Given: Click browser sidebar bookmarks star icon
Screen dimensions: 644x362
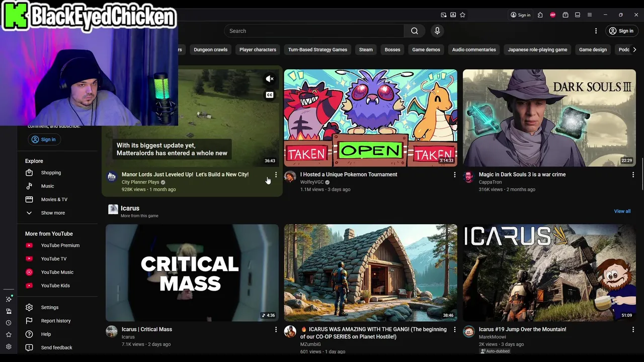Looking at the screenshot, I should (9, 334).
